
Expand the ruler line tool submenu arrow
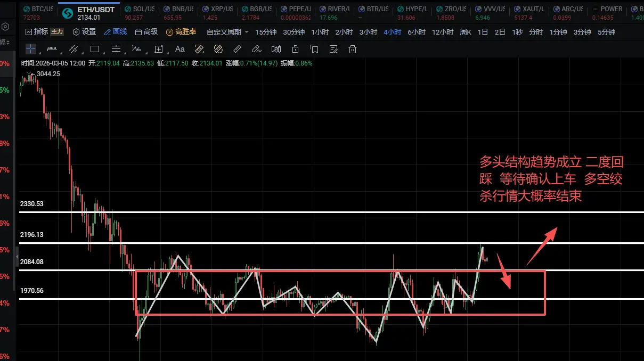62,53
